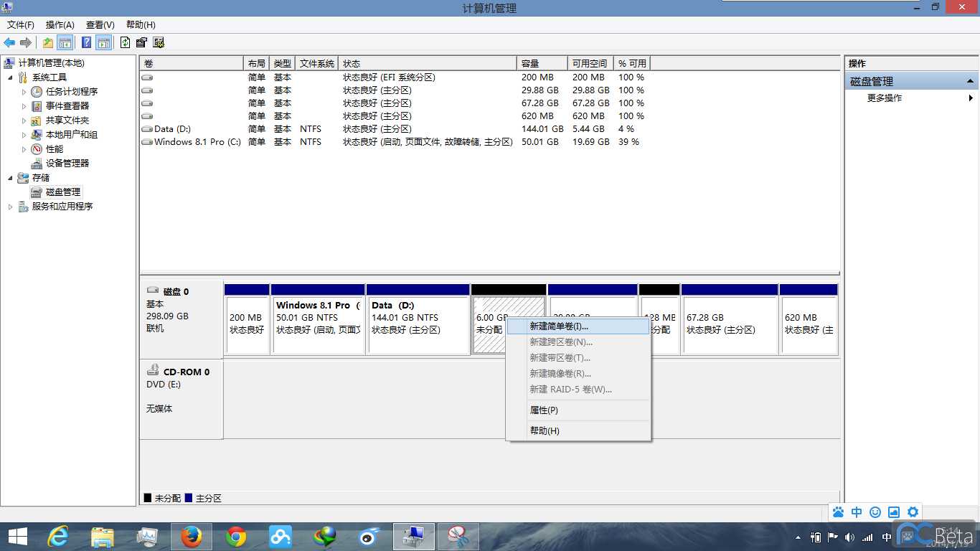The height and width of the screenshot is (551, 980).
Task: Click the Back arrow toolbar icon
Action: 9,43
